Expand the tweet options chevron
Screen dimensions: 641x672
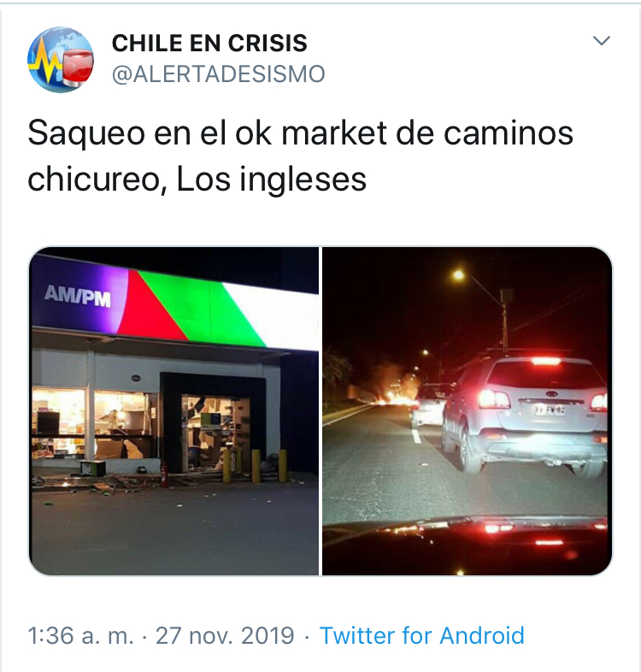click(x=601, y=41)
